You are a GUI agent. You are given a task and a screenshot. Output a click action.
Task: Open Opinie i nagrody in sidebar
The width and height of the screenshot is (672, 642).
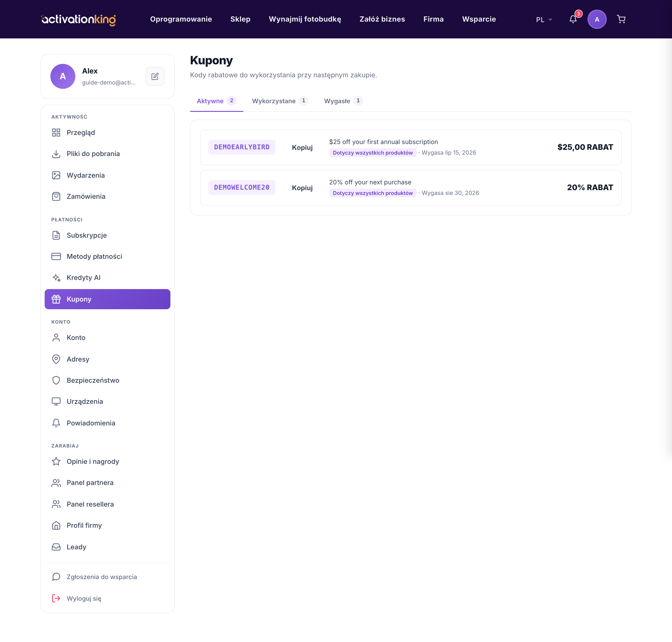108,461
